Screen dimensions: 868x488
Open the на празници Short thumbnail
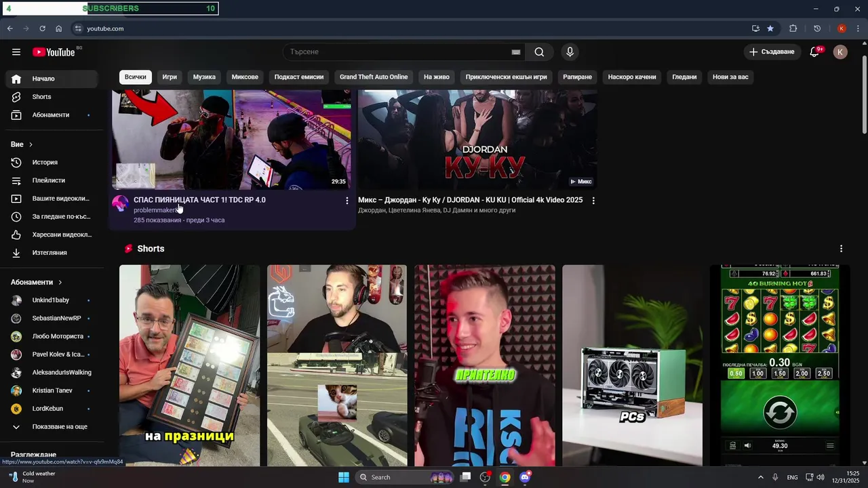click(x=189, y=365)
